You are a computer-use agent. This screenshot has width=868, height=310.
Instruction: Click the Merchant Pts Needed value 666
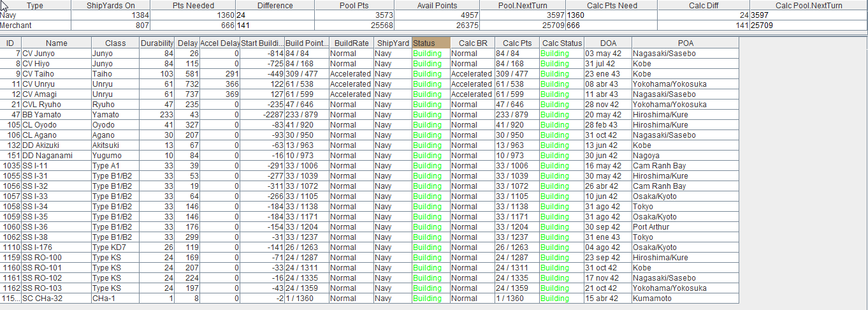point(194,26)
